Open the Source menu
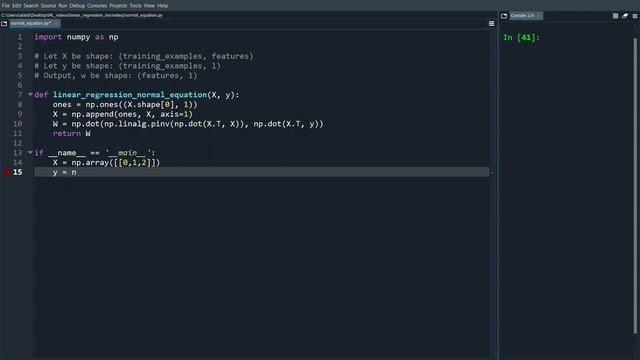Viewport: 640px width, 360px height. pos(48,6)
